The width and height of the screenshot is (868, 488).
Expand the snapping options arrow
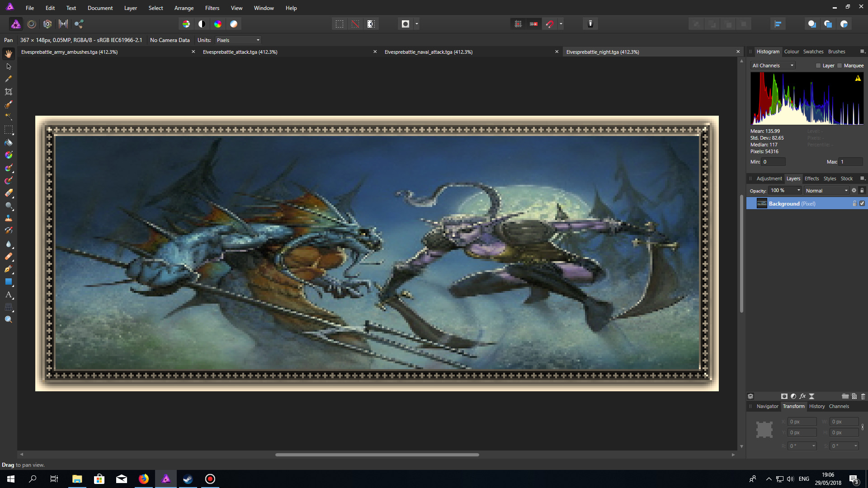click(561, 24)
